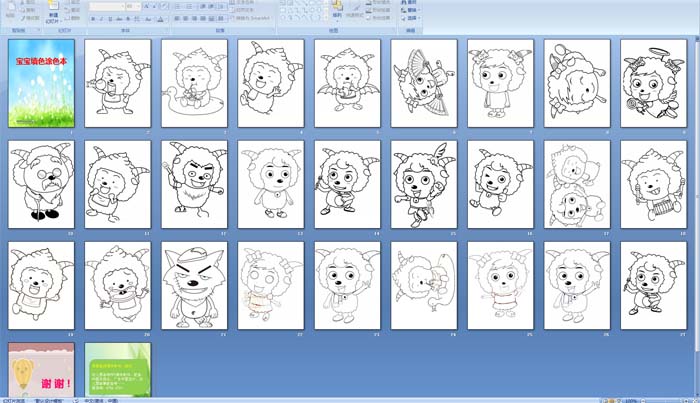Image resolution: width=700 pixels, height=403 pixels.
Task: Select the last green text slide thumbnail
Action: tap(118, 370)
